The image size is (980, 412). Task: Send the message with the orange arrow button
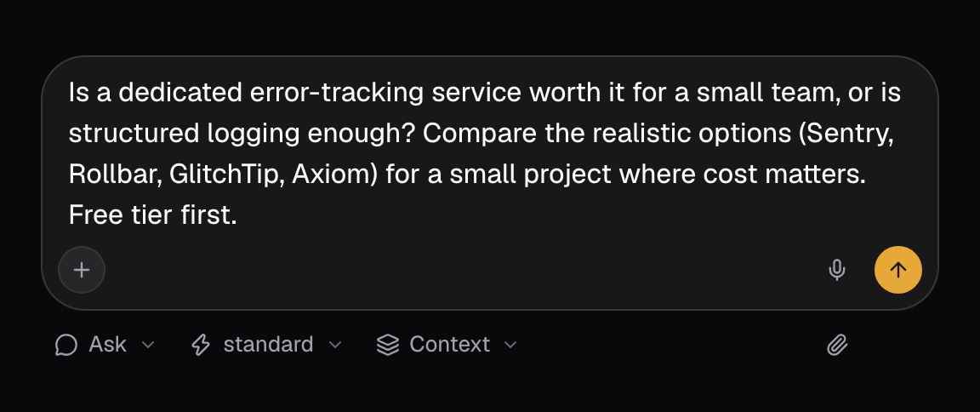[897, 270]
